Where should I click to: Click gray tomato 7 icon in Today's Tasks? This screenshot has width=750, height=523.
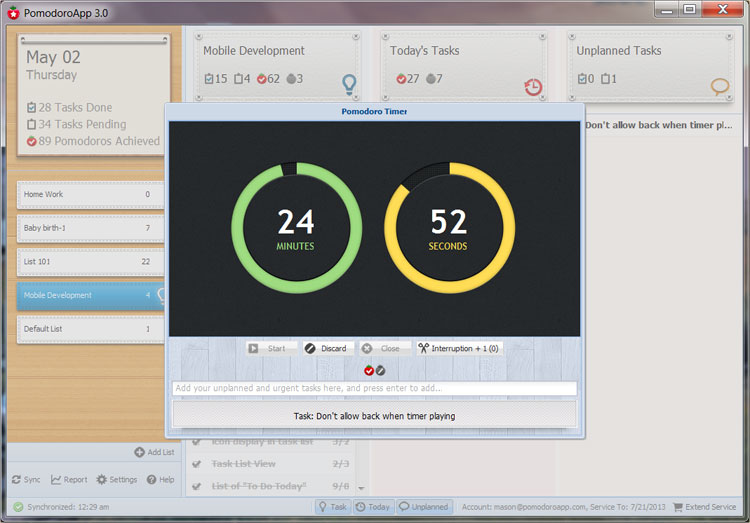point(430,79)
